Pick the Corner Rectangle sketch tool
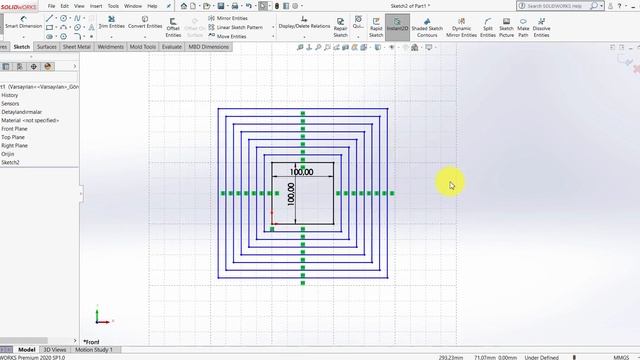Viewport: 640px width, 360px height. point(49,27)
